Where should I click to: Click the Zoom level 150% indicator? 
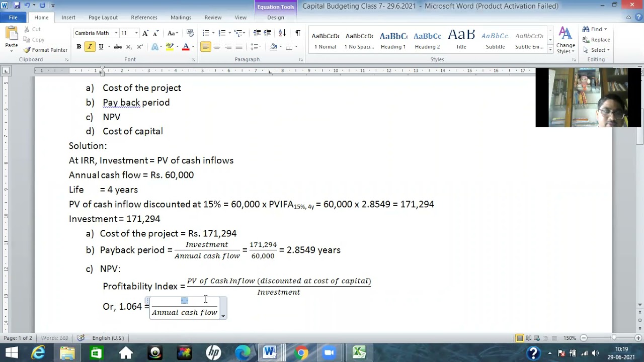pos(570,338)
